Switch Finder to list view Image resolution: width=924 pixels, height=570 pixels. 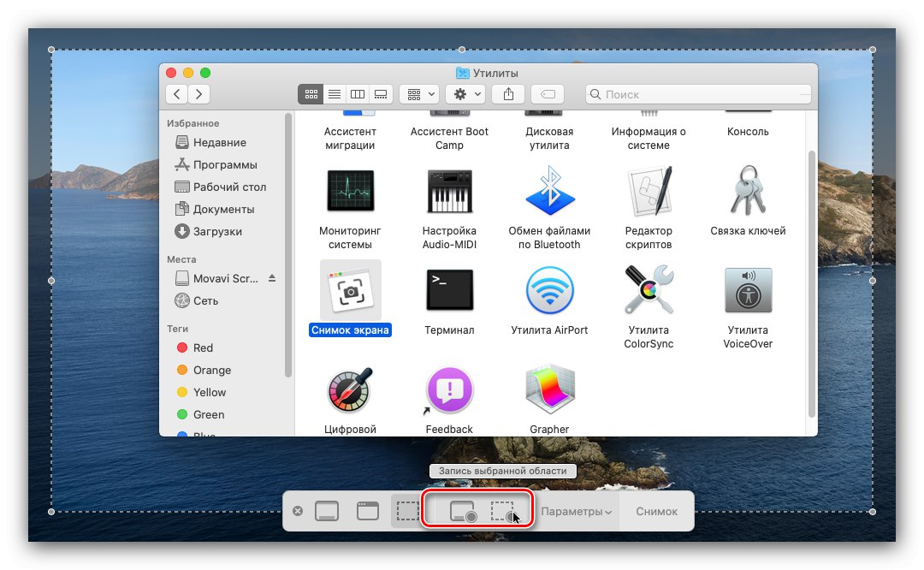pos(334,94)
